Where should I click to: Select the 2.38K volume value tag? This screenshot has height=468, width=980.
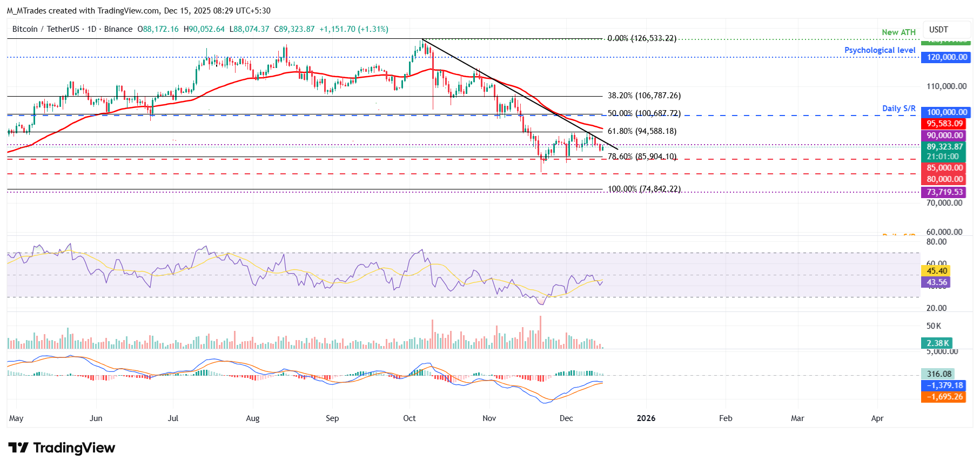click(x=937, y=343)
